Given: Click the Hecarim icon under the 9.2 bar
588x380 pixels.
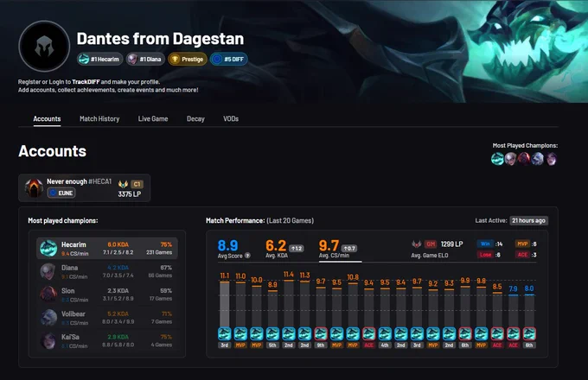Looking at the screenshot, I should coord(433,333).
